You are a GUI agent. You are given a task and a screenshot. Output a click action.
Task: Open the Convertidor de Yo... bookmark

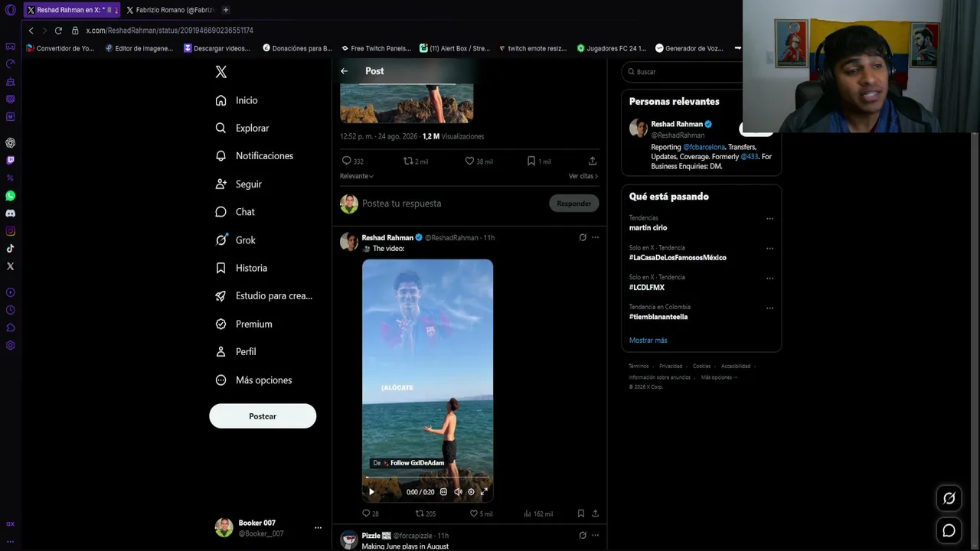point(60,48)
